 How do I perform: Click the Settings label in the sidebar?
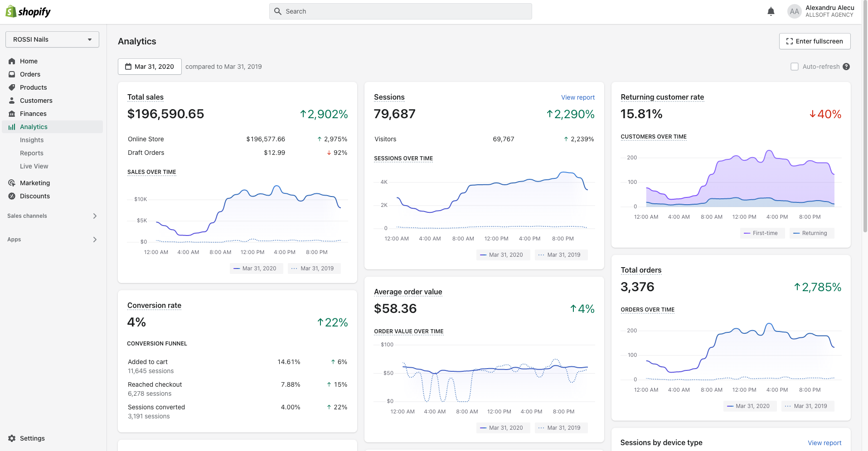(x=32, y=438)
